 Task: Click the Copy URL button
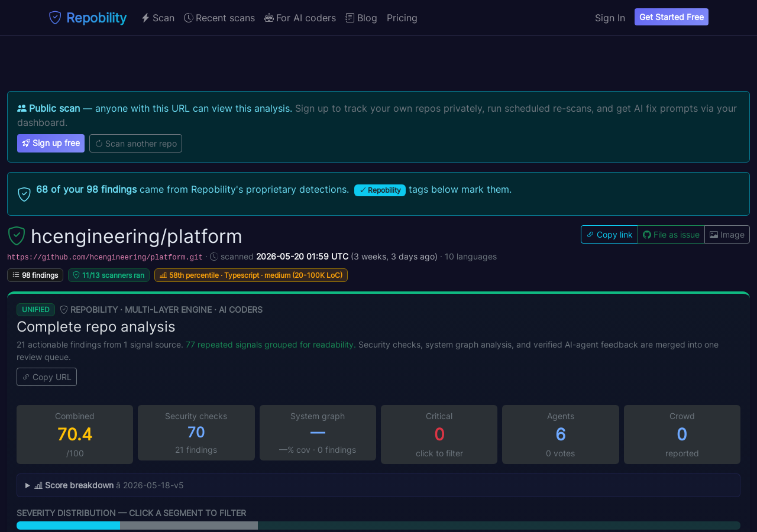(x=47, y=377)
